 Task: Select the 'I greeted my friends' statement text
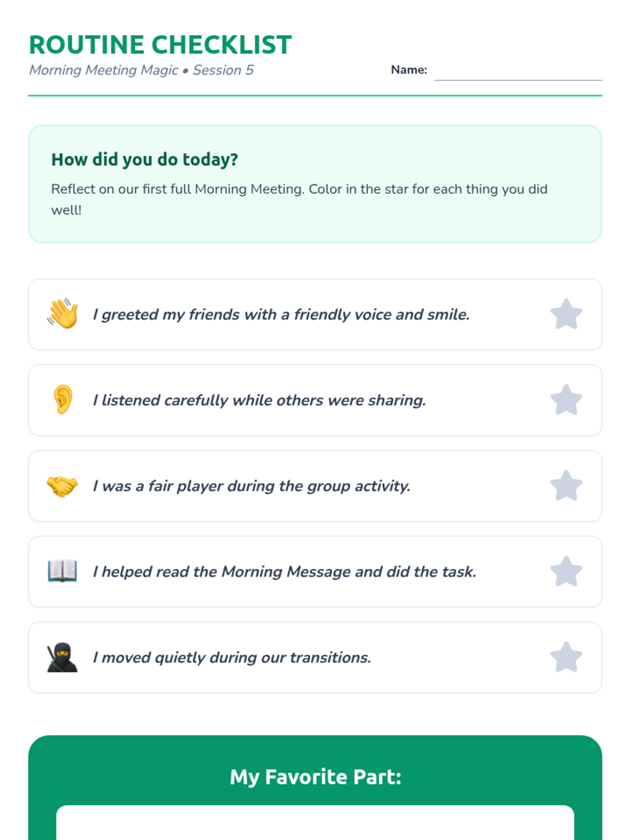281,314
